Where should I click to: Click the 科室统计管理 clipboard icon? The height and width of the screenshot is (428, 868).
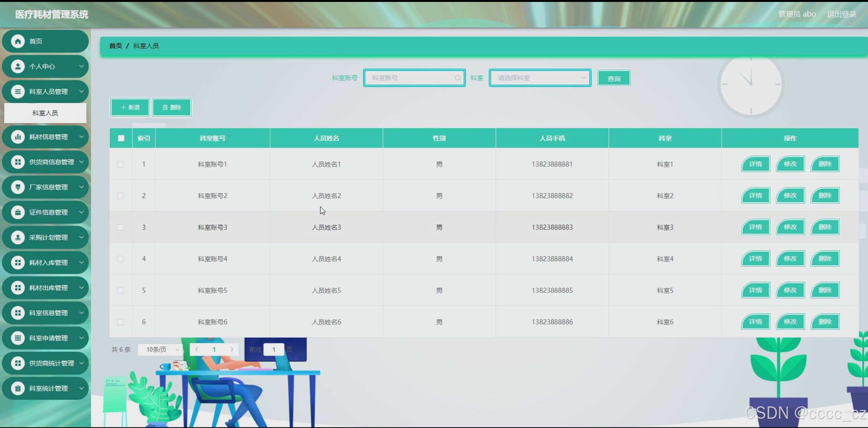18,388
